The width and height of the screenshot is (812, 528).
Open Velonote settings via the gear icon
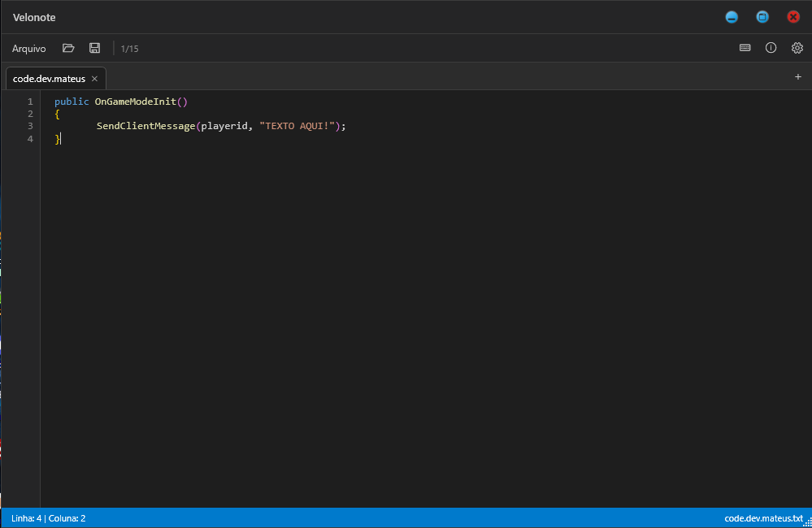[797, 48]
